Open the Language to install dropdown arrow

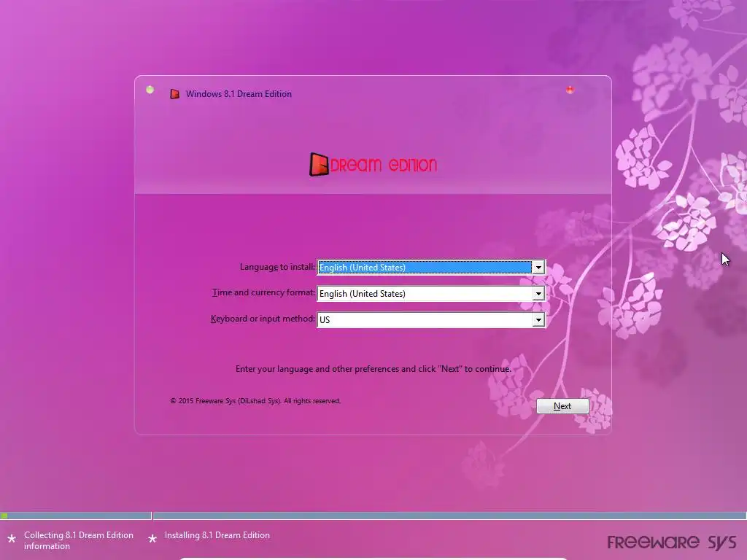[x=538, y=268]
